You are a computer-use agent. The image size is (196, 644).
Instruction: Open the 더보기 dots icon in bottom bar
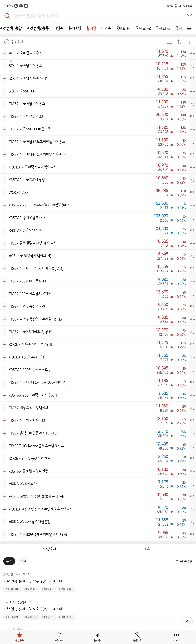[176, 635]
